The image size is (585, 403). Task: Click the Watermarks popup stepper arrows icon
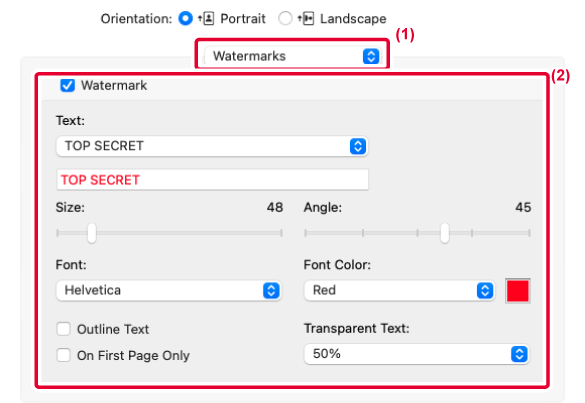pos(371,56)
